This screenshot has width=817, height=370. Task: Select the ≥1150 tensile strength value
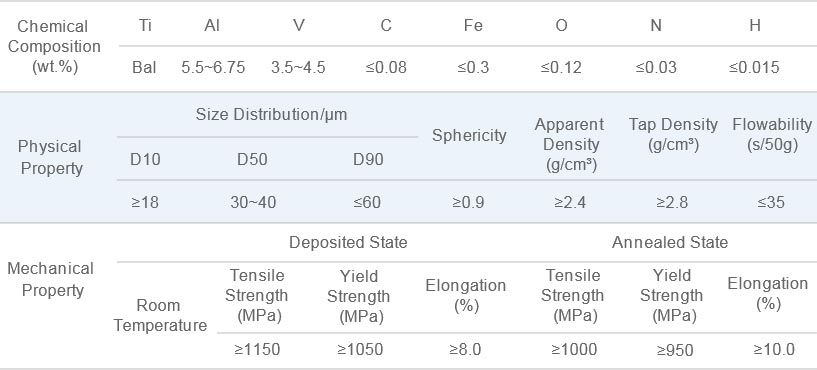pyautogui.click(x=257, y=350)
